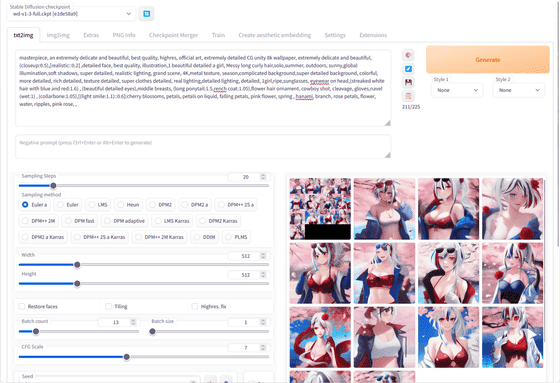Click the CFG Scale slider

[144, 357]
